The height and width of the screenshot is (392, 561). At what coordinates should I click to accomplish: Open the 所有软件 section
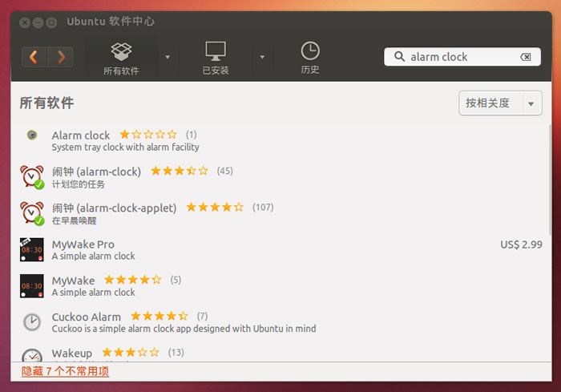click(x=121, y=59)
